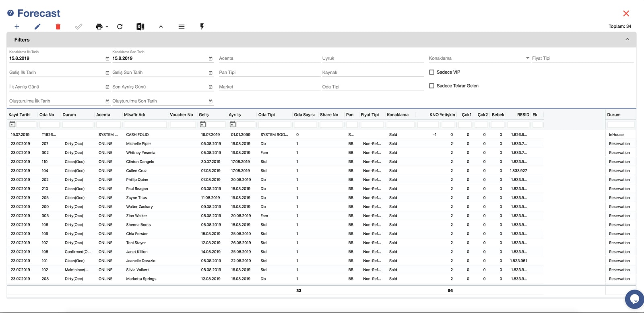
Task: Click InHouse status in first row
Action: (616, 135)
